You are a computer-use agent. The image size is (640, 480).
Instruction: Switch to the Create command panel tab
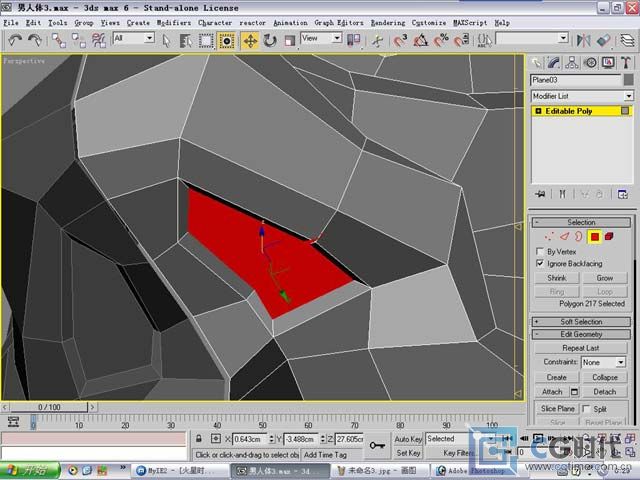[x=536, y=63]
